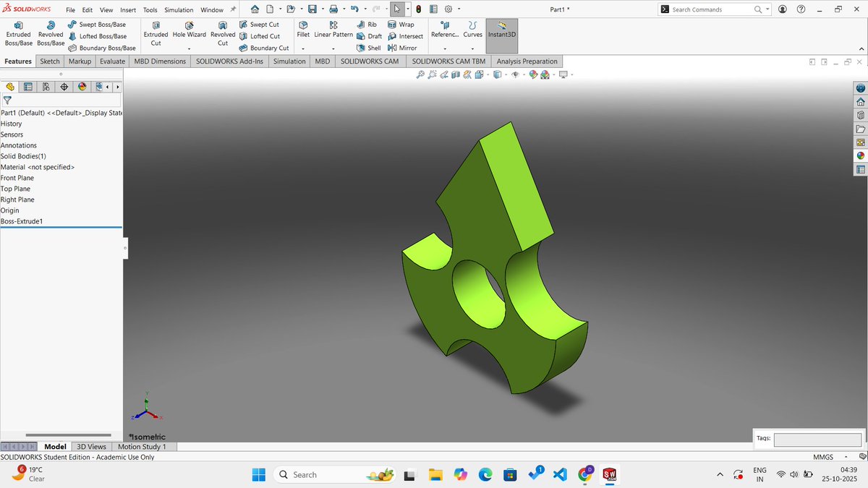This screenshot has height=488, width=868.
Task: Switch to the SOLIDWORKS CAM tab
Action: coord(370,61)
